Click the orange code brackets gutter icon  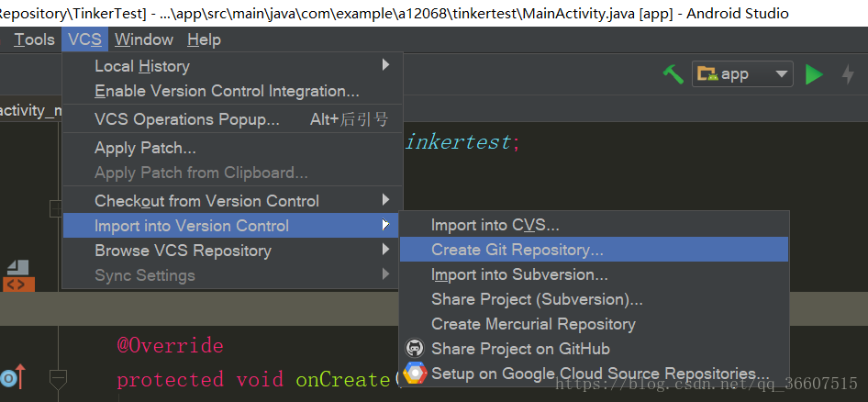[x=18, y=285]
